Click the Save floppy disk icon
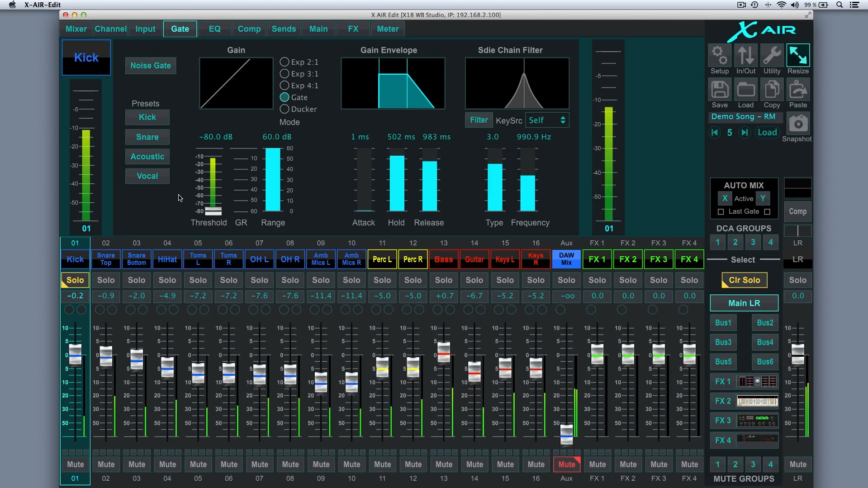The width and height of the screenshot is (868, 488). click(x=719, y=90)
